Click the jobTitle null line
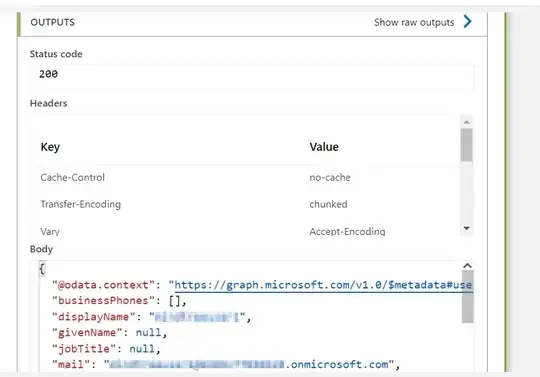Screen dimensions: 540x377 click(x=106, y=349)
